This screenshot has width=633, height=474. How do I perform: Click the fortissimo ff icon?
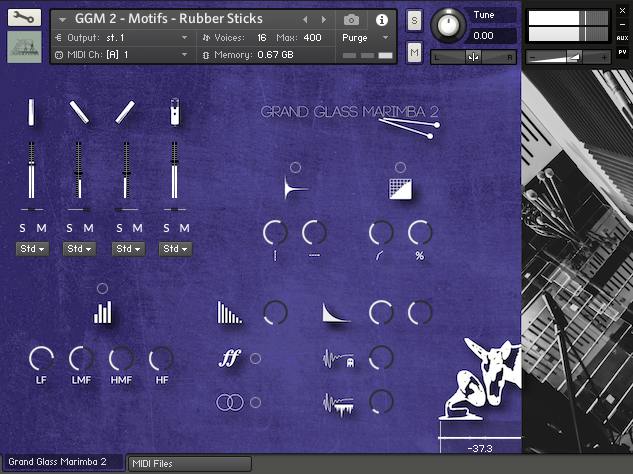[x=230, y=358]
